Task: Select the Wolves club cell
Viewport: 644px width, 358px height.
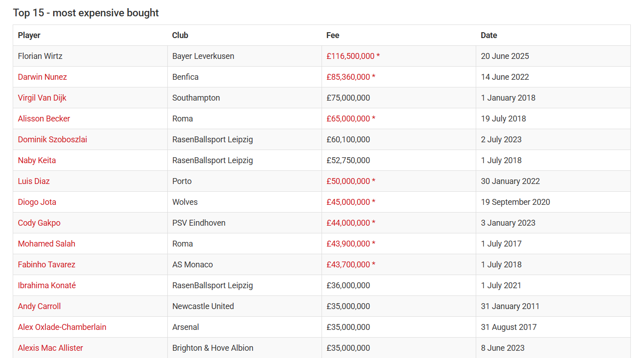Action: [x=244, y=202]
